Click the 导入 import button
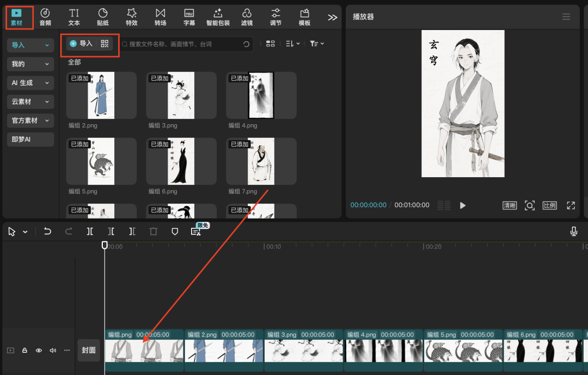 [82, 44]
